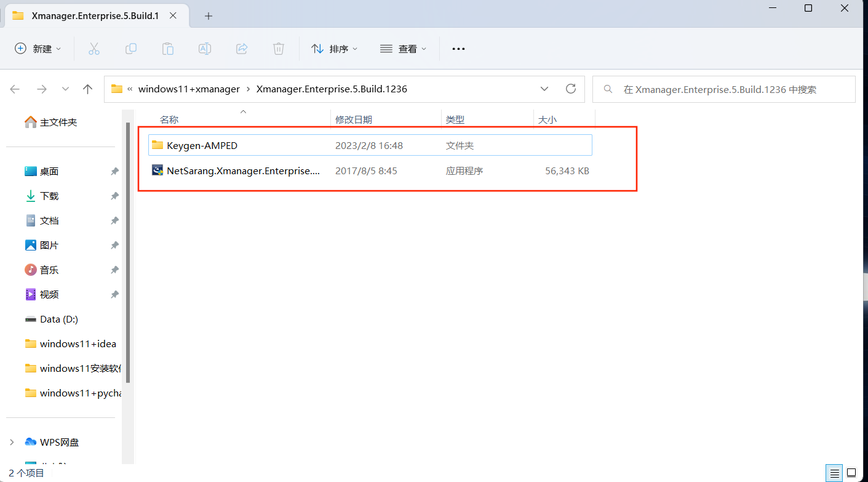Open the 排序 sort dropdown
The width and height of the screenshot is (868, 482).
coord(335,49)
